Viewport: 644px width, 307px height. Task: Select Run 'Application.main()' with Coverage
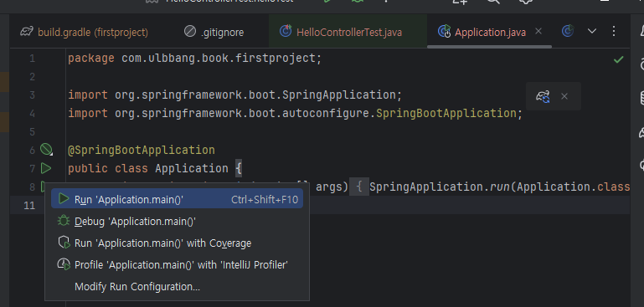pos(177,243)
